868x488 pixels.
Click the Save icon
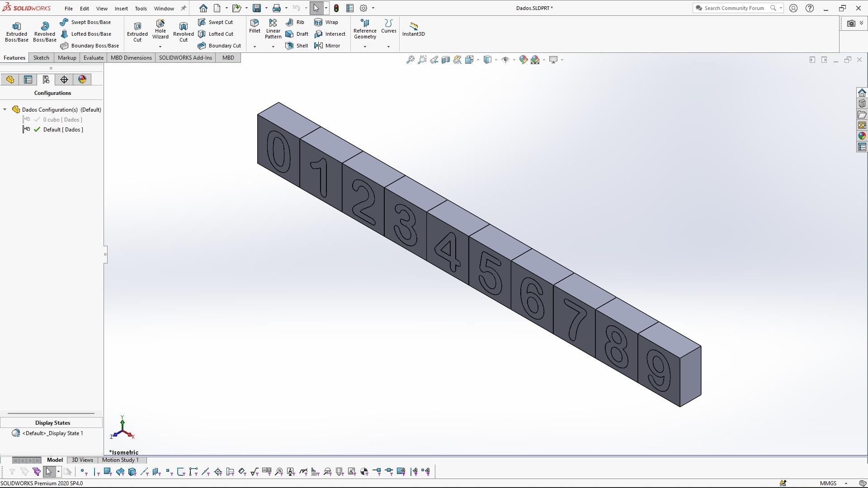tap(256, 8)
